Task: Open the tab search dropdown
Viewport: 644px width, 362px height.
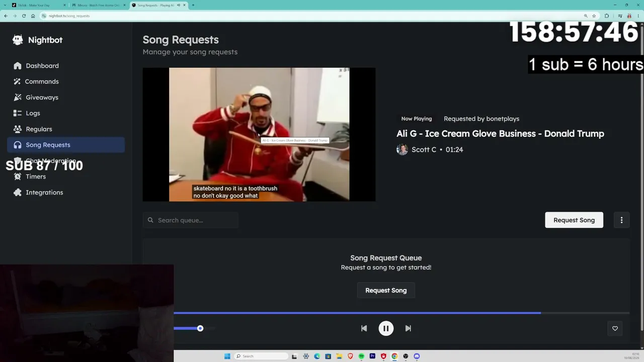Action: pos(4,5)
